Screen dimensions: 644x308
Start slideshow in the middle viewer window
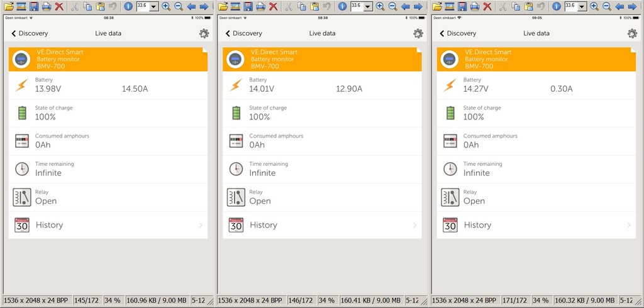(235, 6)
